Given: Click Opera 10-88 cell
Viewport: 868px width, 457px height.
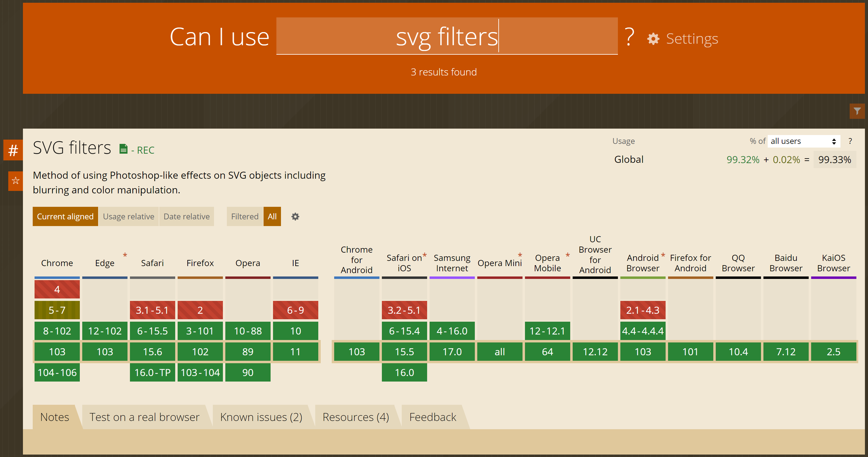Looking at the screenshot, I should click(248, 331).
